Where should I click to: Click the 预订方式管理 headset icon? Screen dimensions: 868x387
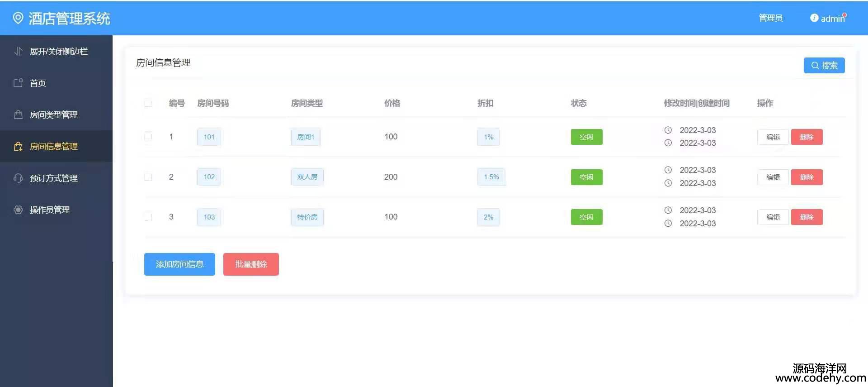click(x=18, y=178)
